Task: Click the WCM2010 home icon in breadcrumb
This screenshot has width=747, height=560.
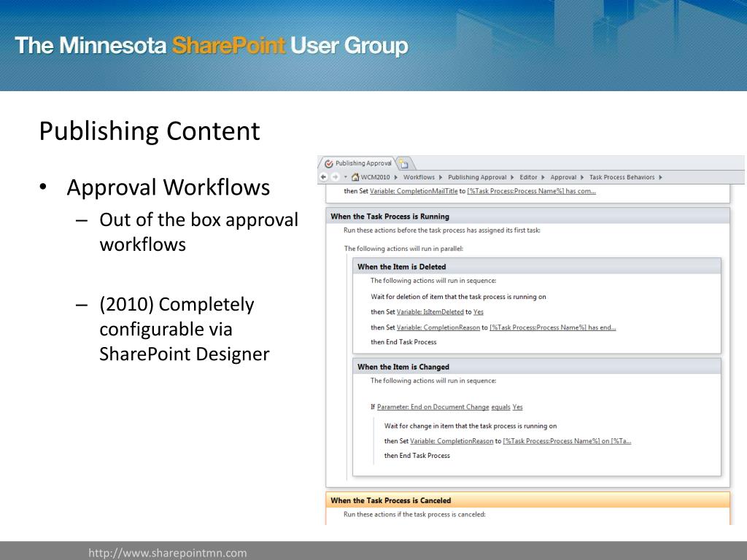Action: click(x=355, y=177)
